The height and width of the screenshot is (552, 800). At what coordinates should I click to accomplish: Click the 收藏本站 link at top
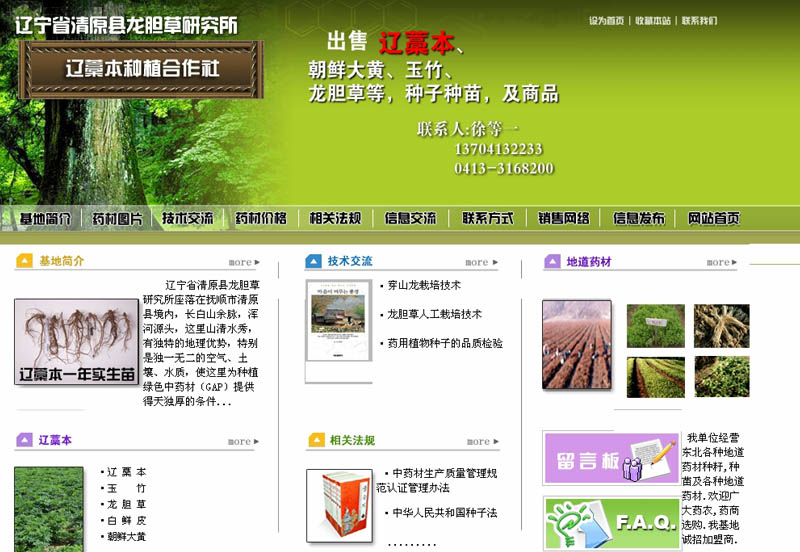pyautogui.click(x=653, y=21)
